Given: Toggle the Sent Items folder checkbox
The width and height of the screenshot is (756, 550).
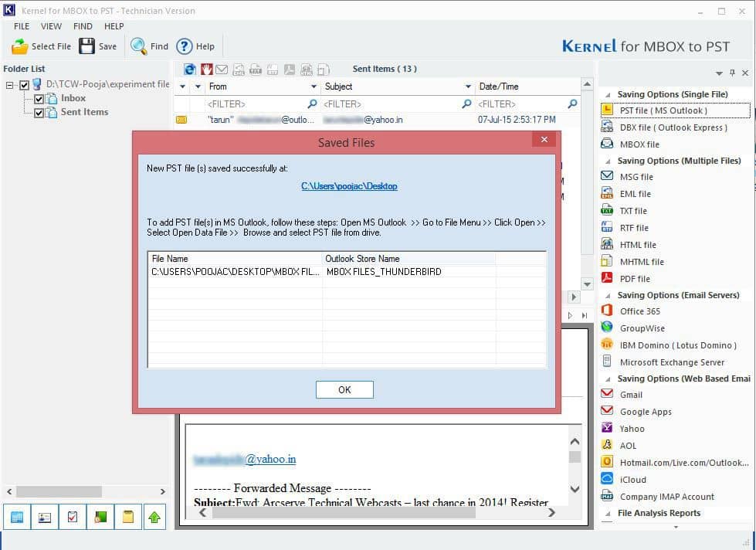Looking at the screenshot, I should (39, 113).
